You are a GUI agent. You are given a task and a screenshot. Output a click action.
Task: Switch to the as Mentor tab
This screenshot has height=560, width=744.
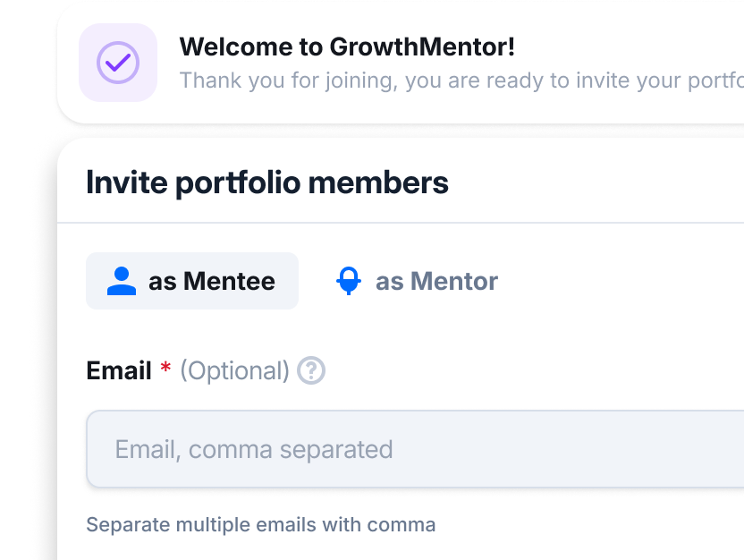pyautogui.click(x=417, y=281)
